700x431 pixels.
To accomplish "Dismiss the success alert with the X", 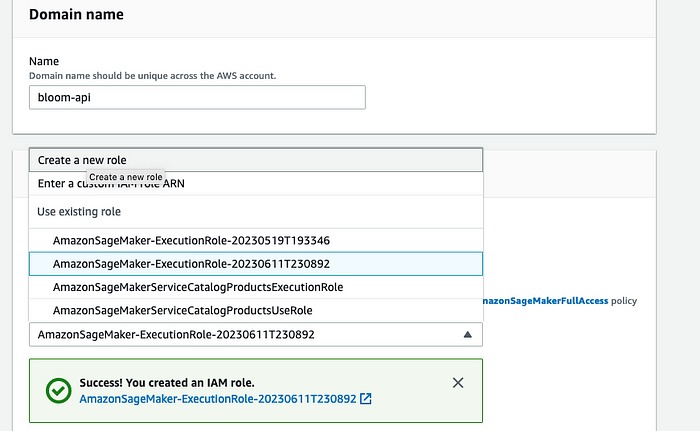I will click(458, 382).
